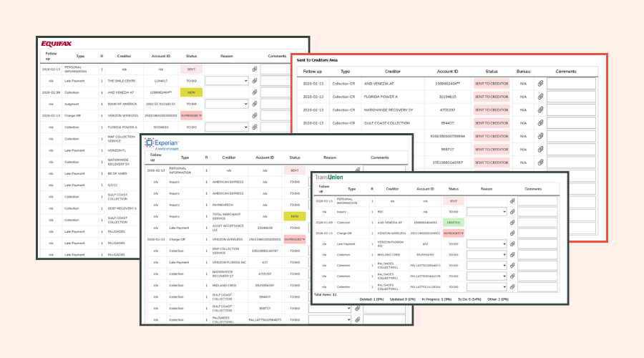This screenshot has width=644, height=358.
Task: Click SENT status on TransUnion PERSONAL INFORMATION row
Action: [454, 201]
